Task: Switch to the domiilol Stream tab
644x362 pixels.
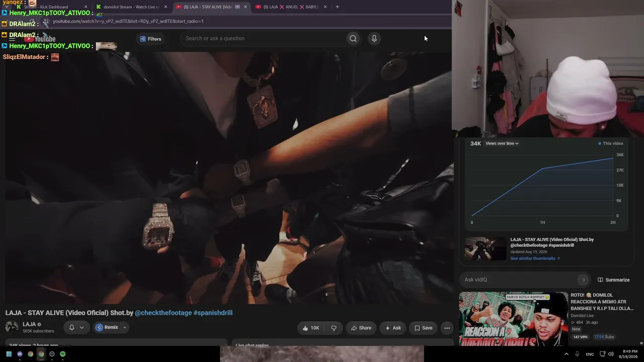Action: pyautogui.click(x=131, y=7)
